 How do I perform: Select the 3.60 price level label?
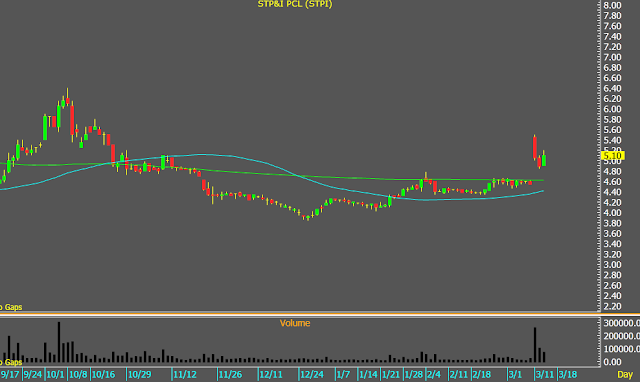(612, 234)
